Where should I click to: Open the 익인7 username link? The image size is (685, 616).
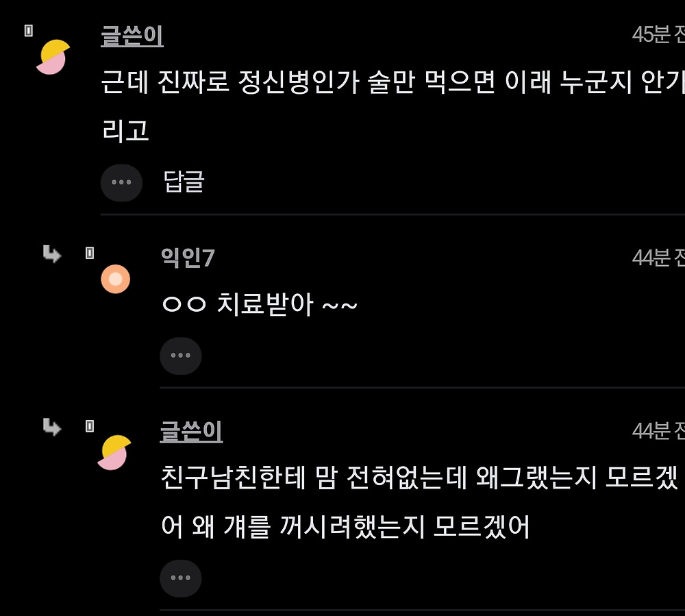[188, 258]
